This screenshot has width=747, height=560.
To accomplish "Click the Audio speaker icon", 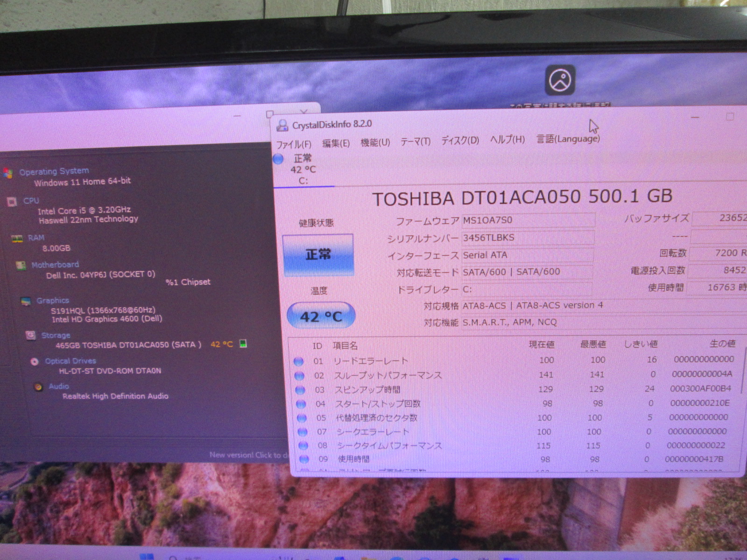I will 38,387.
